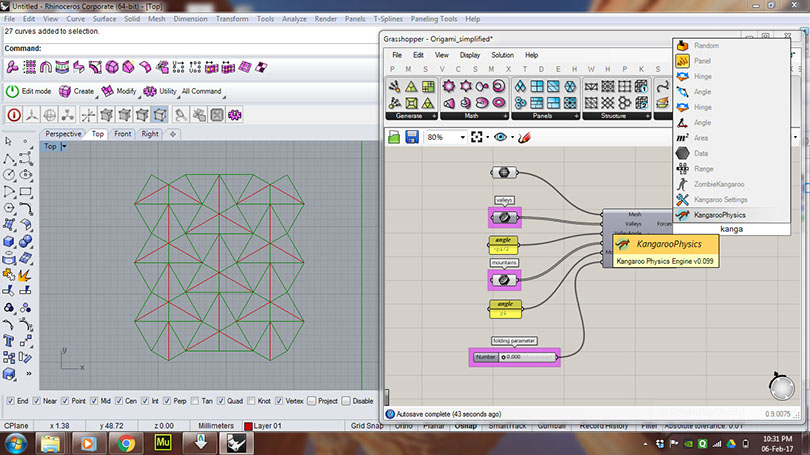The height and width of the screenshot is (455, 810).
Task: Open a Grasshopper file with the folder icon
Action: tap(394, 137)
